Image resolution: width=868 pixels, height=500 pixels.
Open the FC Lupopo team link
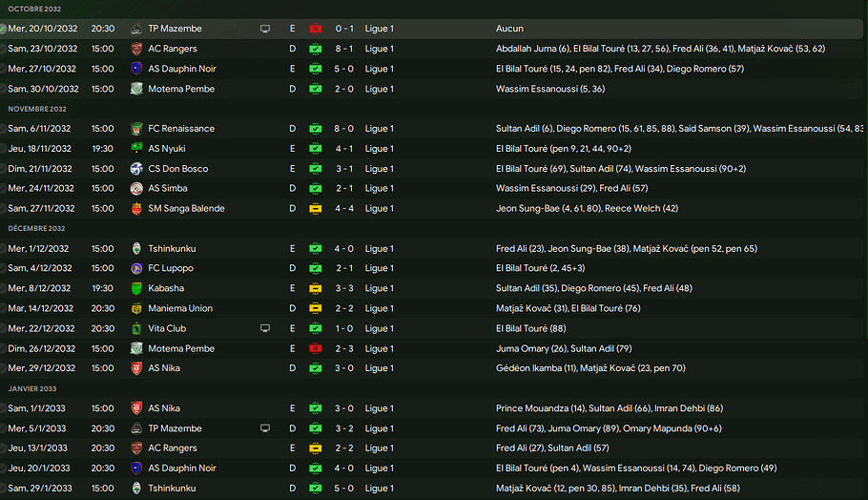(171, 268)
